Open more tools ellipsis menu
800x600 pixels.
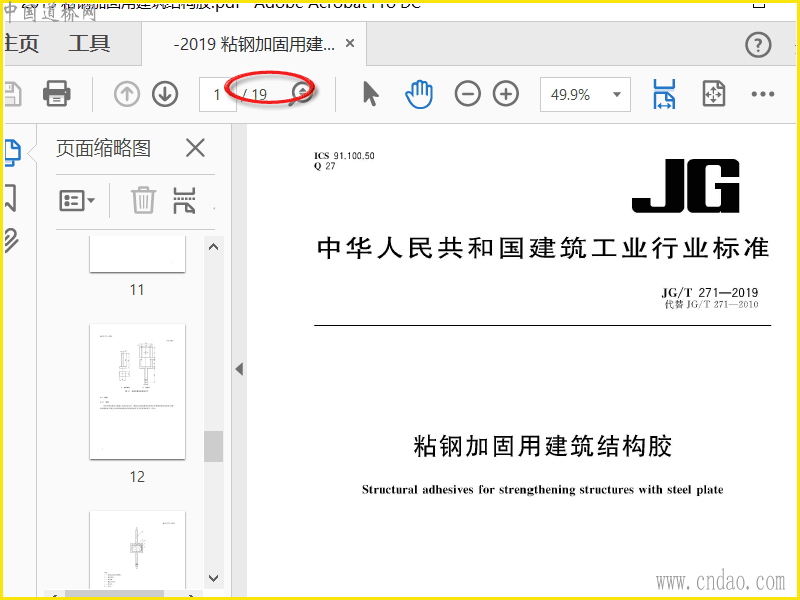763,94
